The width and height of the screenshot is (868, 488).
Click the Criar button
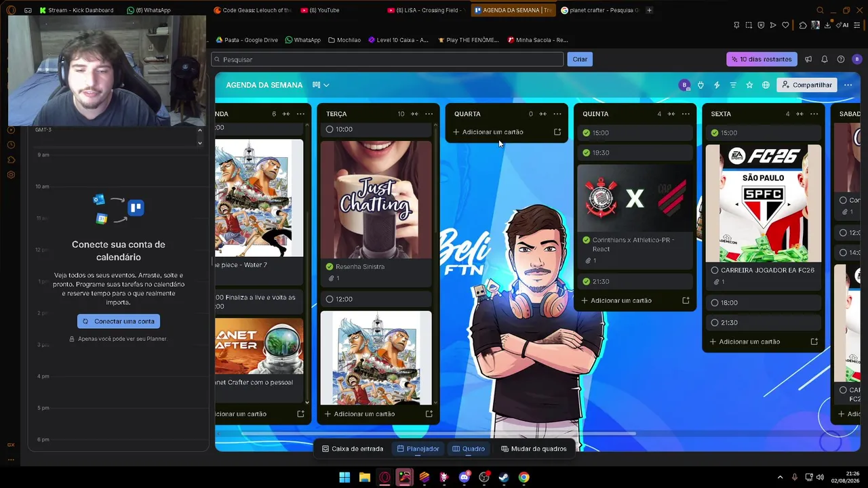(580, 59)
